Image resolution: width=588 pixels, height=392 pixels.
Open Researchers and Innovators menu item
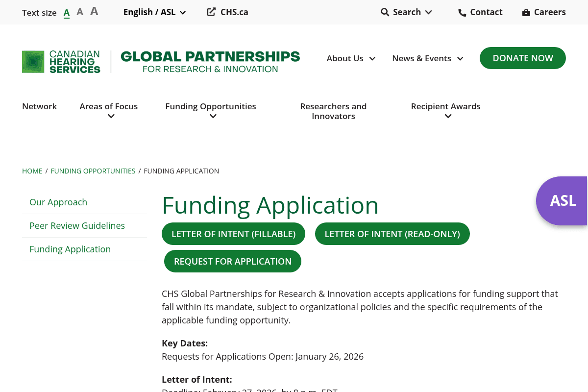coord(333,111)
